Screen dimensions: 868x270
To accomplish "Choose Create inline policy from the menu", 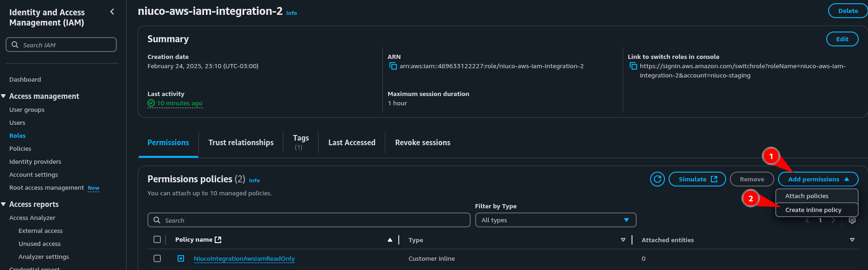I will click(x=817, y=210).
